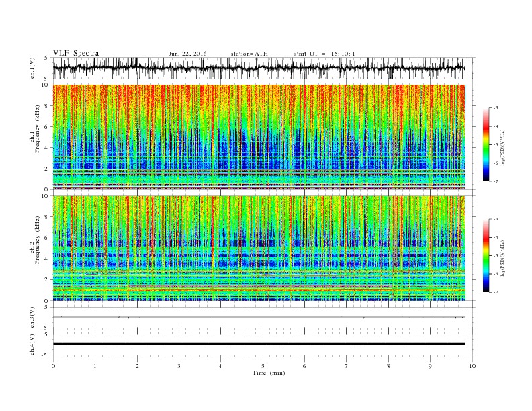Click the ch.1 voltage waveform trace
The width and height of the screenshot is (532, 411).
[259, 68]
